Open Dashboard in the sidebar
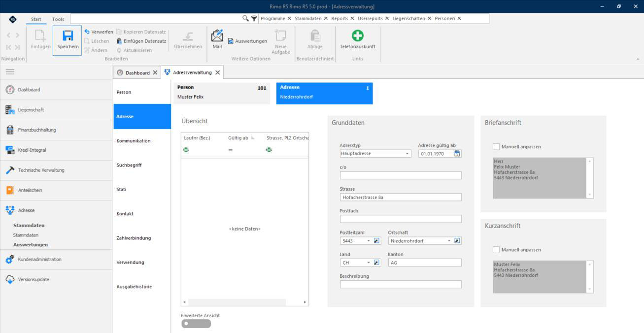Viewport: 644px width, 333px height. pyautogui.click(x=56, y=90)
